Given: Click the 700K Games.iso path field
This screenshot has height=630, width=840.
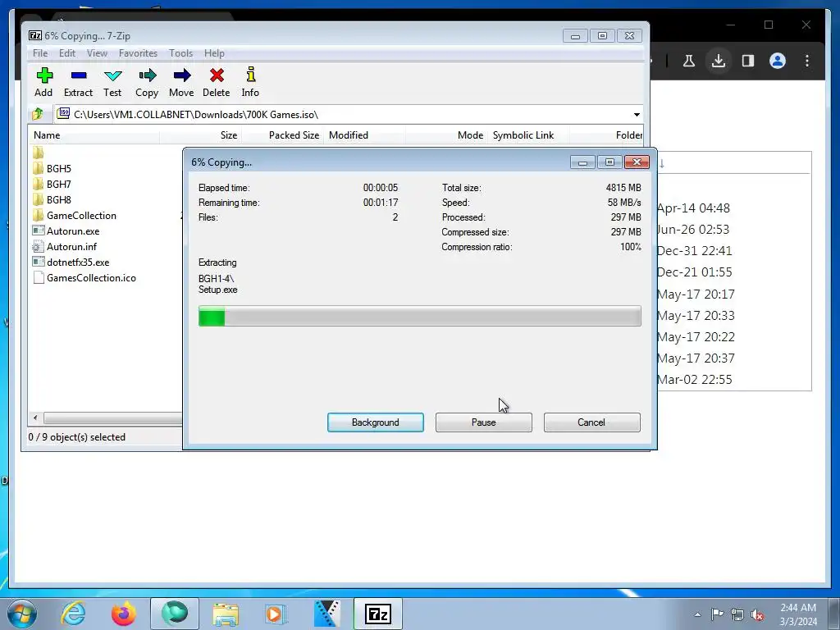Looking at the screenshot, I should tap(343, 114).
